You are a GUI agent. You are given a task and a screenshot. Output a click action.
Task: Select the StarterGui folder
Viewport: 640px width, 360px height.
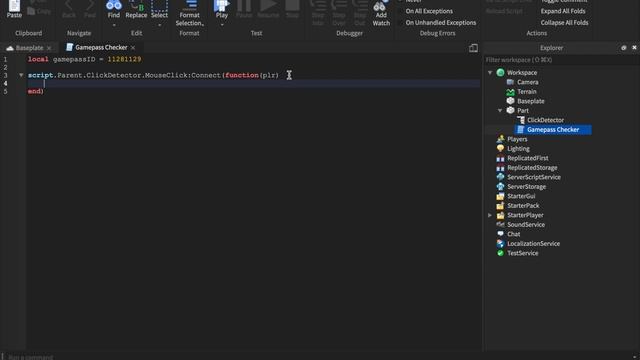coord(521,196)
